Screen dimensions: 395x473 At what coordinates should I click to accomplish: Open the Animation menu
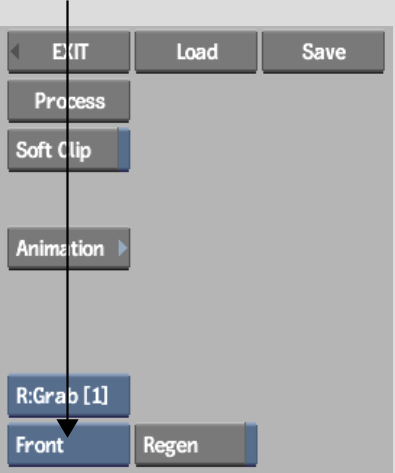coord(69,248)
